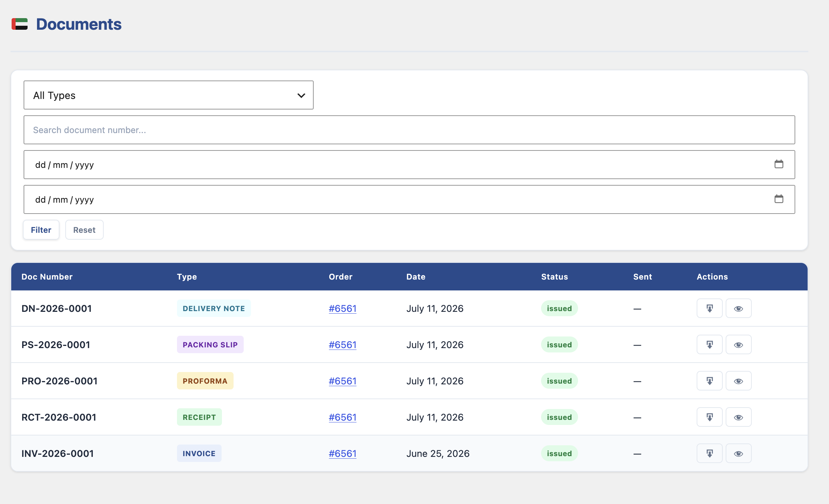Select the RCT-2026-0001 document number
829x504 pixels.
pos(59,417)
